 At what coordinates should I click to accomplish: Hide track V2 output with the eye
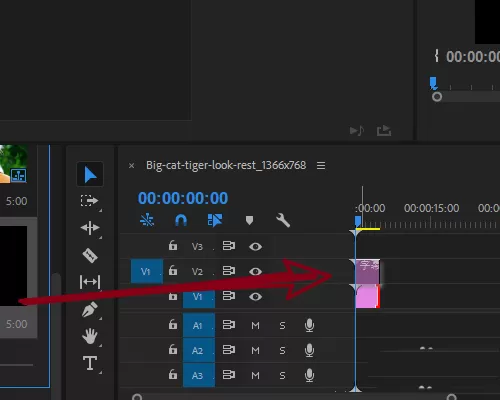coord(255,272)
